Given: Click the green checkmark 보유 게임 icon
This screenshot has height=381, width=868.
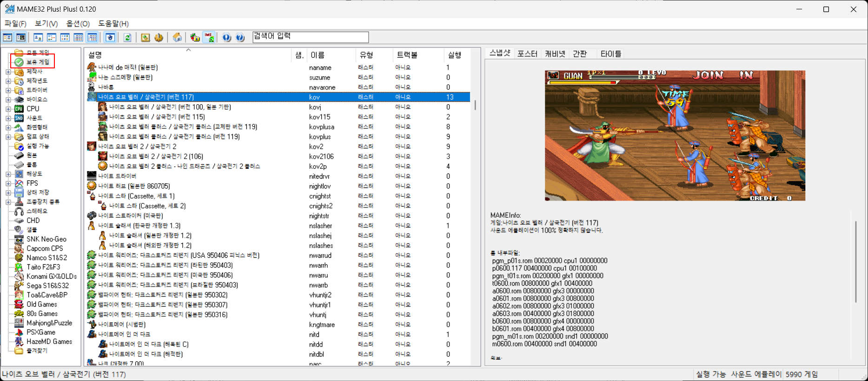Looking at the screenshot, I should (19, 62).
